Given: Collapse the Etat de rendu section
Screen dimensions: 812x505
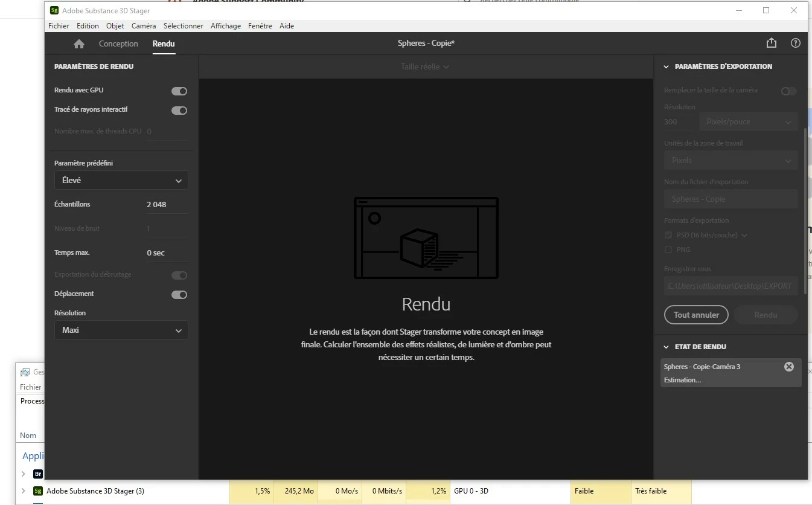Looking at the screenshot, I should pyautogui.click(x=667, y=347).
